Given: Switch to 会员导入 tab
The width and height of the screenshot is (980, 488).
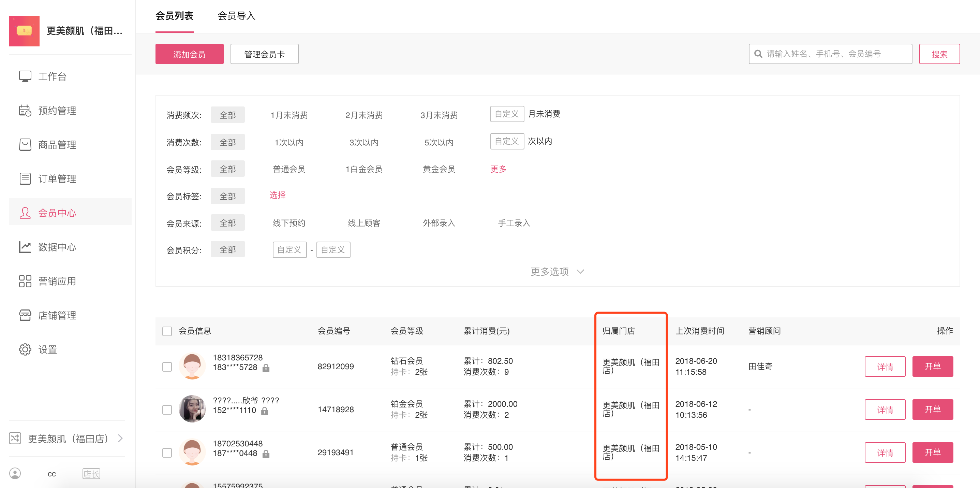Looking at the screenshot, I should coord(236,16).
